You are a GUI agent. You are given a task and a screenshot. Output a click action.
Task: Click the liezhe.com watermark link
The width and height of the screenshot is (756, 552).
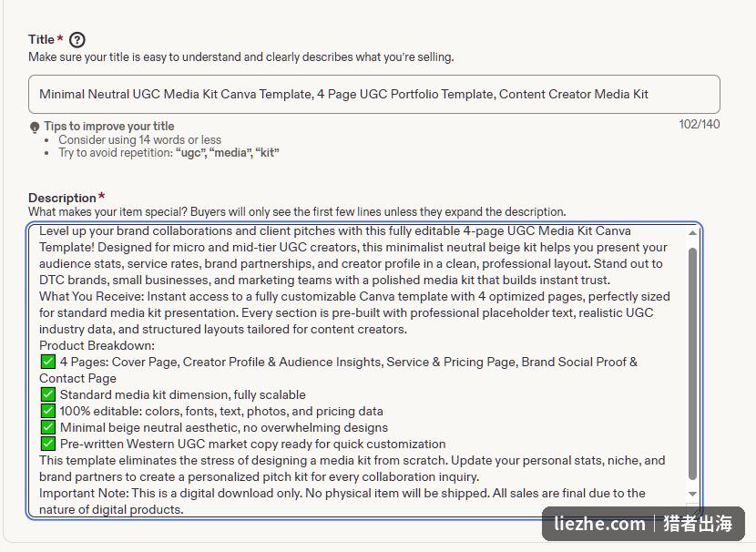pos(599,524)
